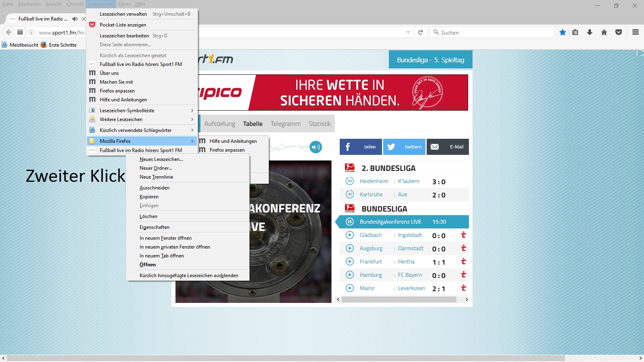Select Neues Lesezeichen... in context menu
The image size is (644, 362).
coord(188,159)
